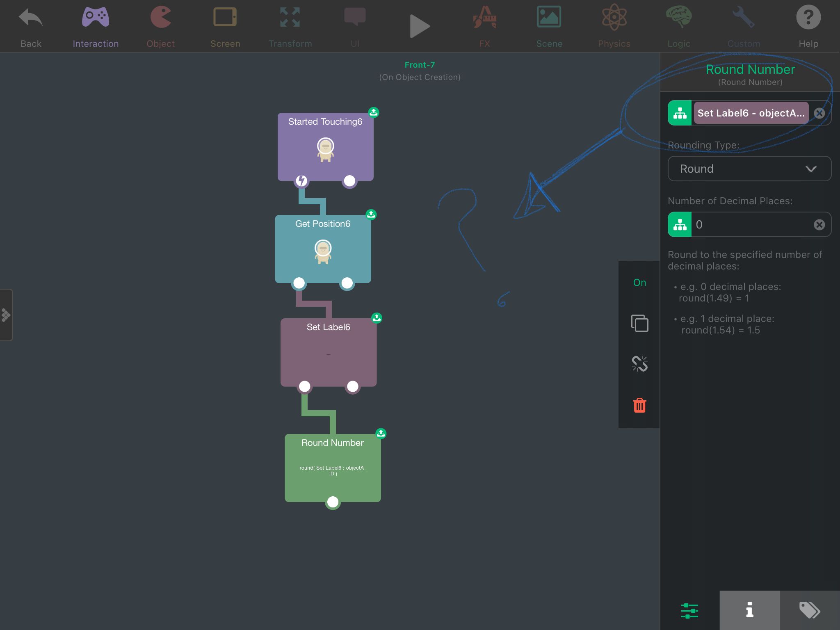This screenshot has height=630, width=840.
Task: Open attribute picker for number input
Action: coord(680,113)
